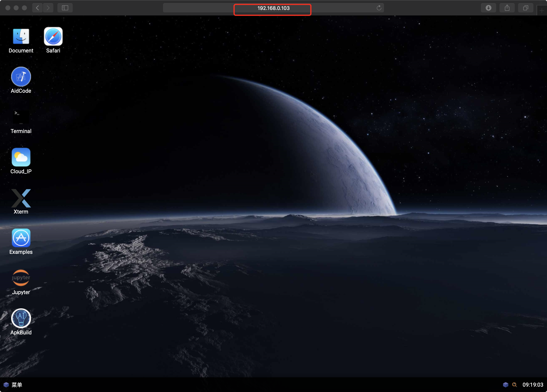Add a new browser tab

click(542, 10)
